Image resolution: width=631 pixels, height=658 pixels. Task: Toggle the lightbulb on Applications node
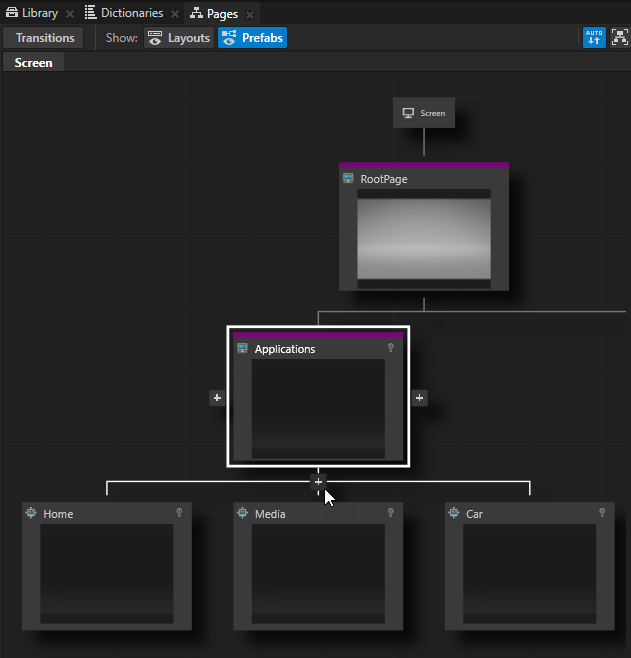[x=391, y=348]
